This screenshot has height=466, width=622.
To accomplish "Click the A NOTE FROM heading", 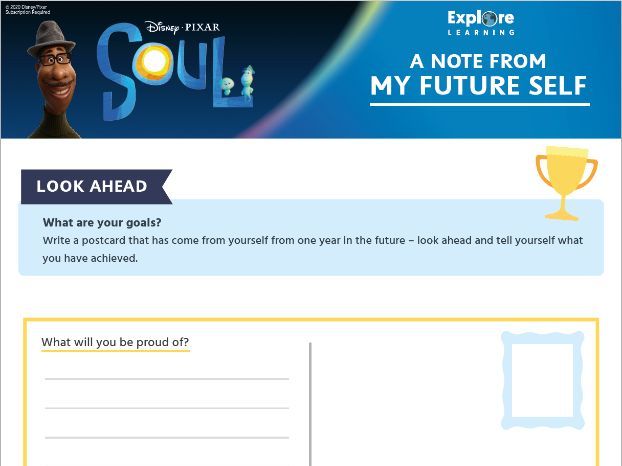I will coord(478,61).
